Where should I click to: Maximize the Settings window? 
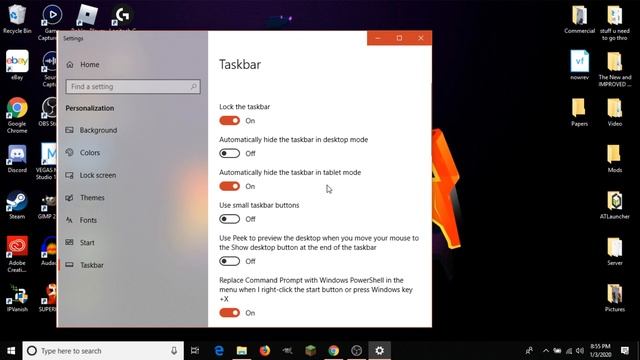tap(399, 38)
